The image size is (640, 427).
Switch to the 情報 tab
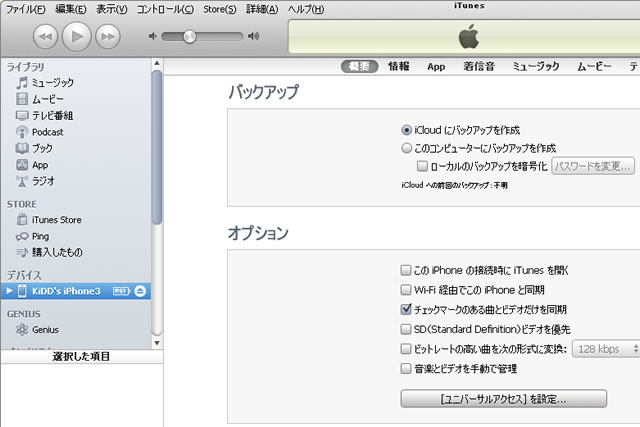399,67
